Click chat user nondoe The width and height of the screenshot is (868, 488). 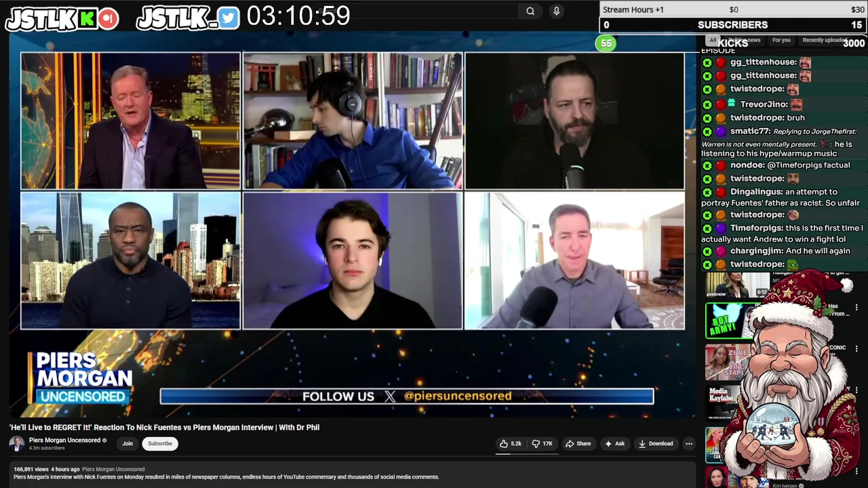[x=747, y=165]
